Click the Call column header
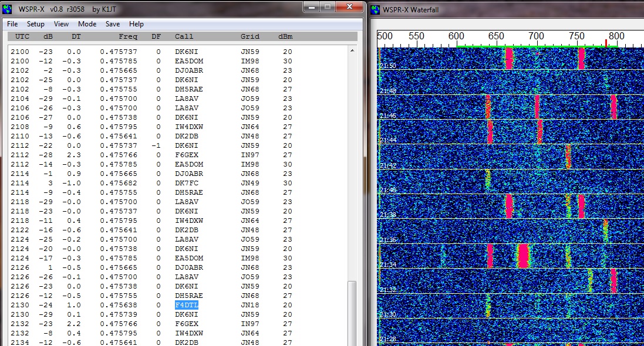The width and height of the screenshot is (644, 346). pos(184,36)
